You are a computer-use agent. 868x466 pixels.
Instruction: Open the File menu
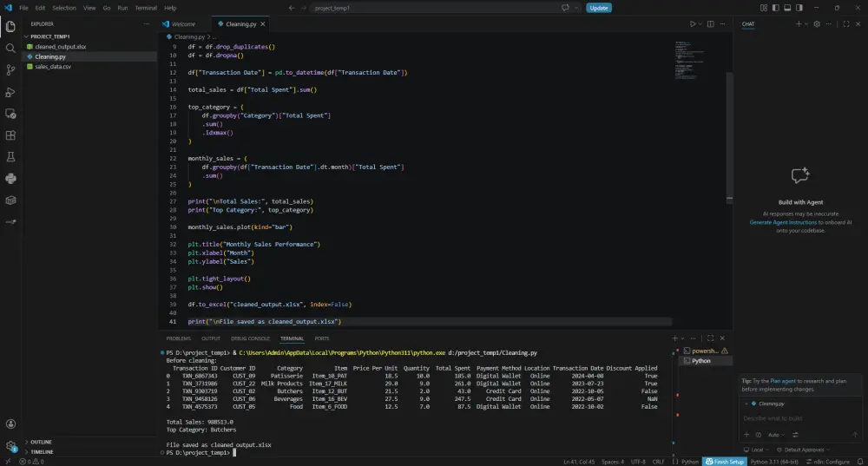pos(23,8)
